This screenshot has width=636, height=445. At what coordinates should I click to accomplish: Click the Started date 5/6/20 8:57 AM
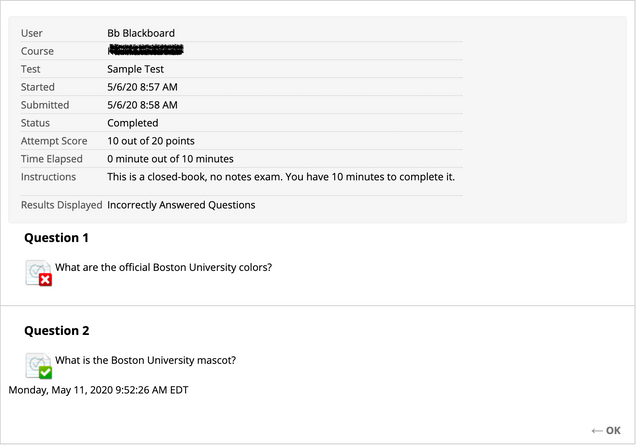(x=142, y=87)
